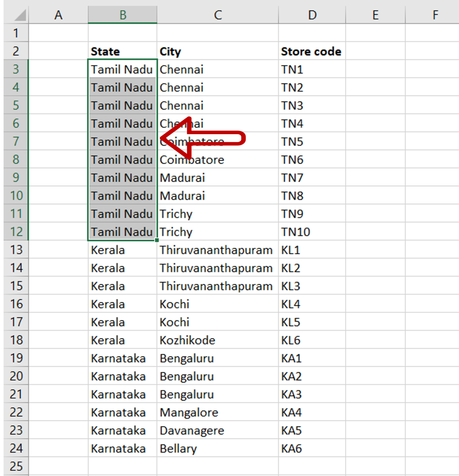Image resolution: width=459 pixels, height=476 pixels.
Task: Click the KA1 store code cell
Action: (312, 358)
